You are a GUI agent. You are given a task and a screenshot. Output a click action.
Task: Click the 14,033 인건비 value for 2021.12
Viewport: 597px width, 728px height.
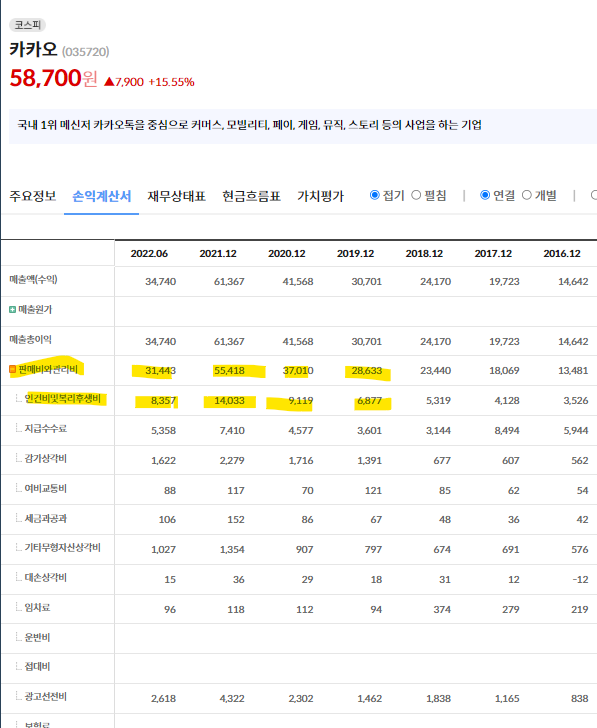pyautogui.click(x=229, y=401)
